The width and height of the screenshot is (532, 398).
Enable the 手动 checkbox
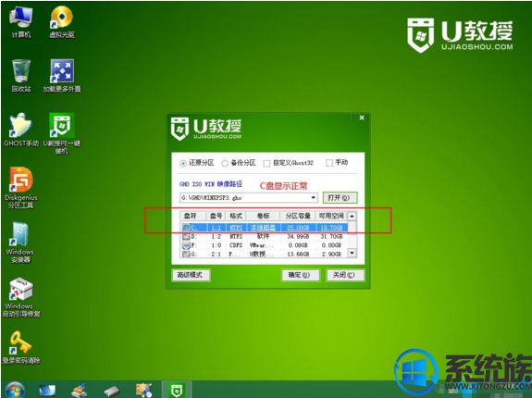(x=329, y=163)
